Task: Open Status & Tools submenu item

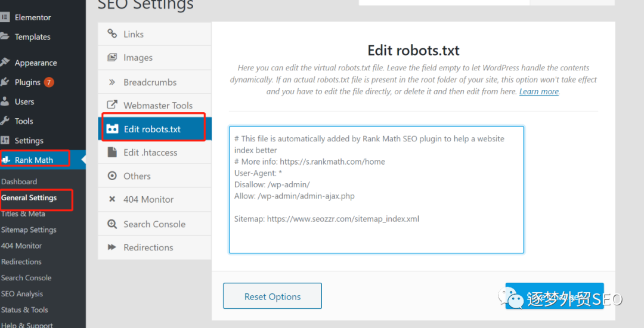Action: (24, 310)
